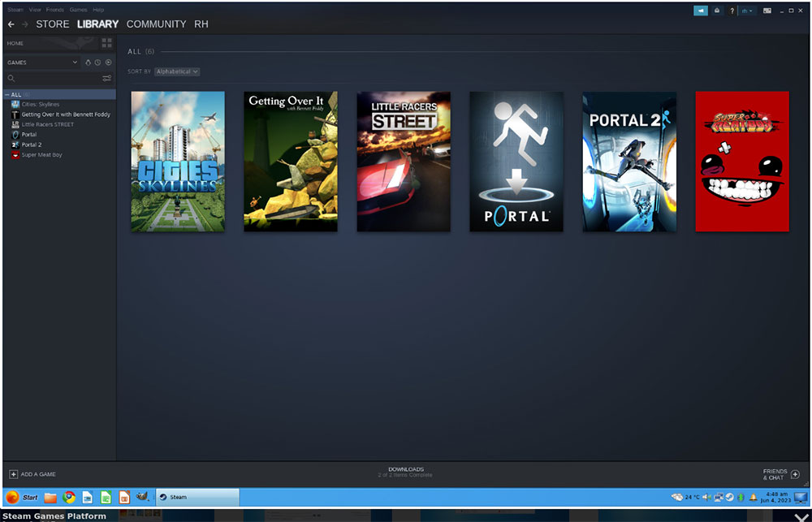Screen dimensions: 812x522
Task: Open the GAMES category dropdown
Action: point(42,62)
